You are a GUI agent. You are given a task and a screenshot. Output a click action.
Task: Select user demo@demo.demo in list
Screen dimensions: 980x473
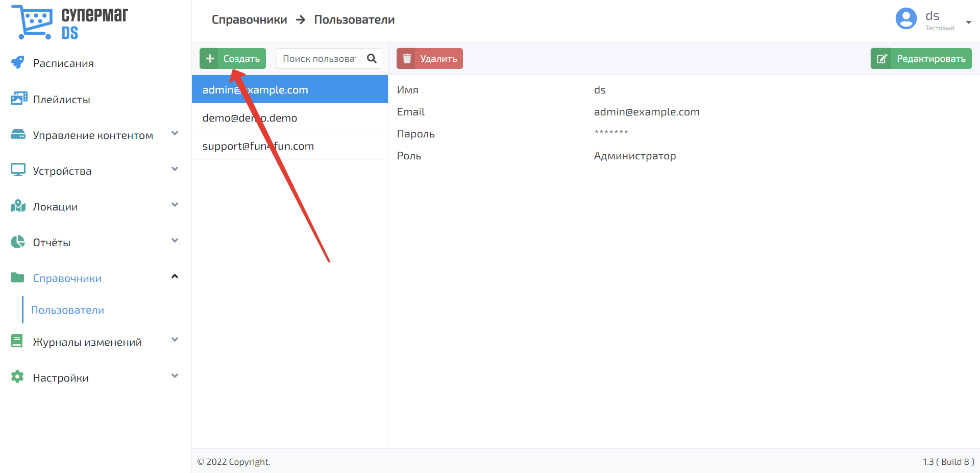[290, 117]
